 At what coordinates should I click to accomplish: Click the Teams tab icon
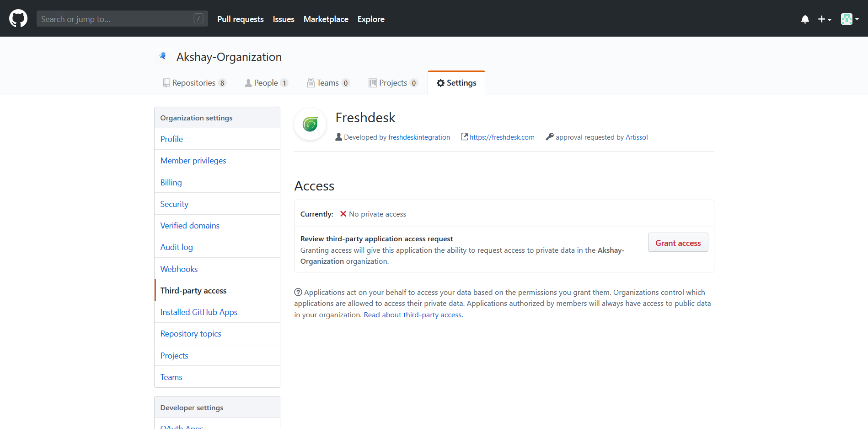pyautogui.click(x=311, y=83)
